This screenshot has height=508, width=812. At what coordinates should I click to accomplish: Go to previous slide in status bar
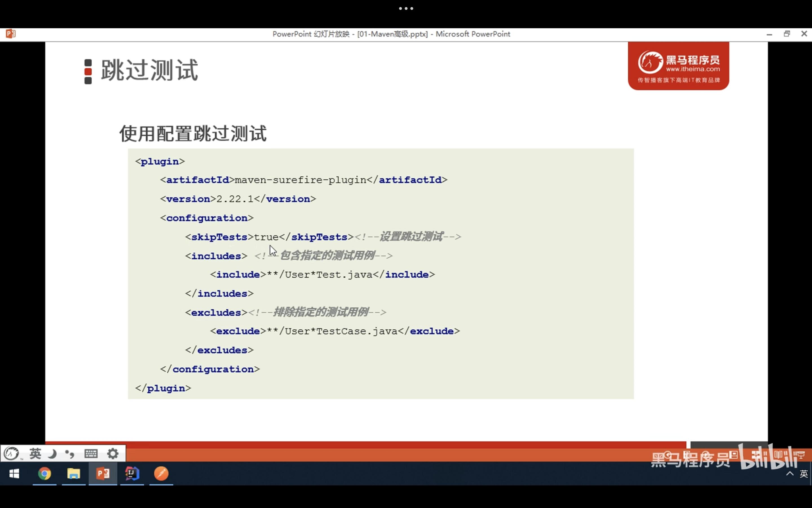(668, 455)
